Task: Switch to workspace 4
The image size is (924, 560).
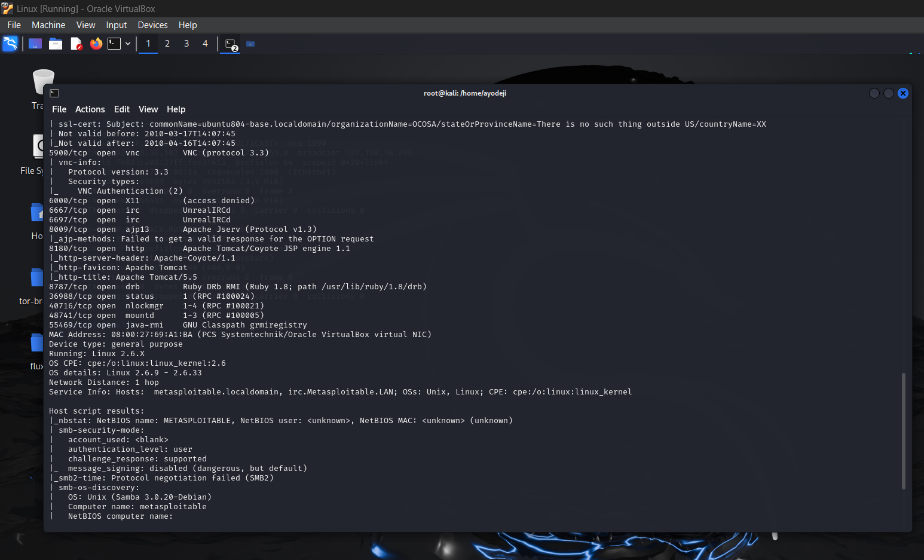Action: pyautogui.click(x=205, y=44)
